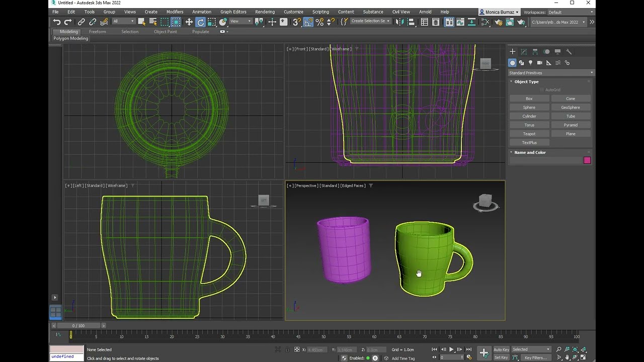Screen dimensions: 644x362
Task: Toggle the Percent Snap button
Action: (x=319, y=22)
